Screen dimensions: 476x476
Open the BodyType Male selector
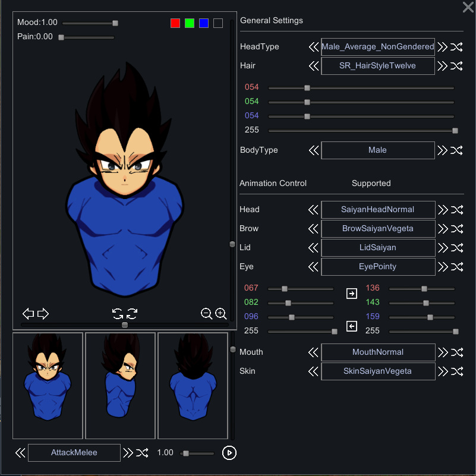(377, 150)
